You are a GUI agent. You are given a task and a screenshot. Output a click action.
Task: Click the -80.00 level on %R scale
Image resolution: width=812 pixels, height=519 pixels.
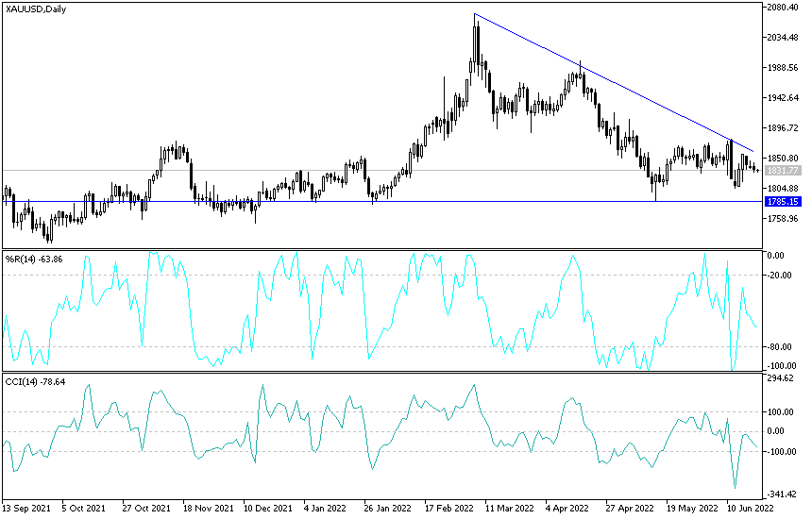coord(781,346)
